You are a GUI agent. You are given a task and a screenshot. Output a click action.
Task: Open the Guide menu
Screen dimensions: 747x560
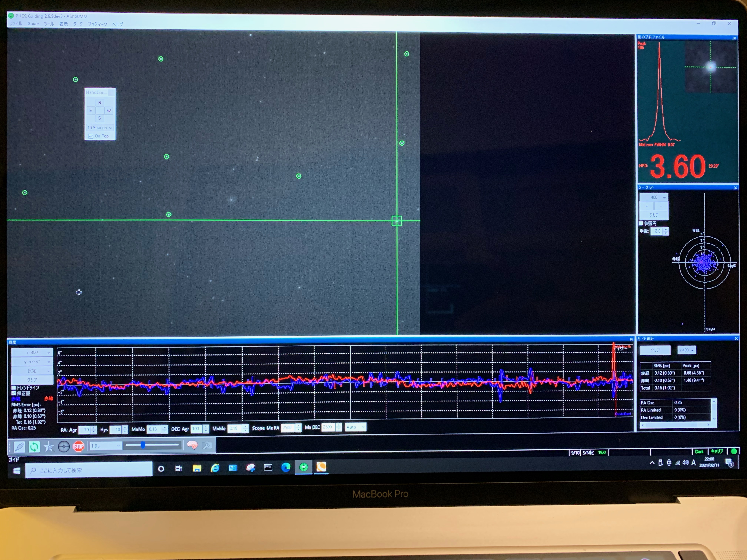click(x=33, y=24)
